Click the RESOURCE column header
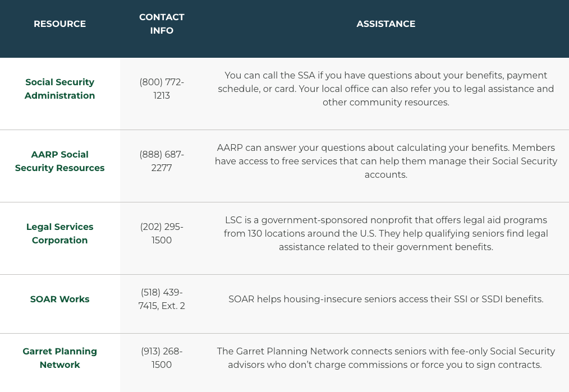 tap(59, 24)
